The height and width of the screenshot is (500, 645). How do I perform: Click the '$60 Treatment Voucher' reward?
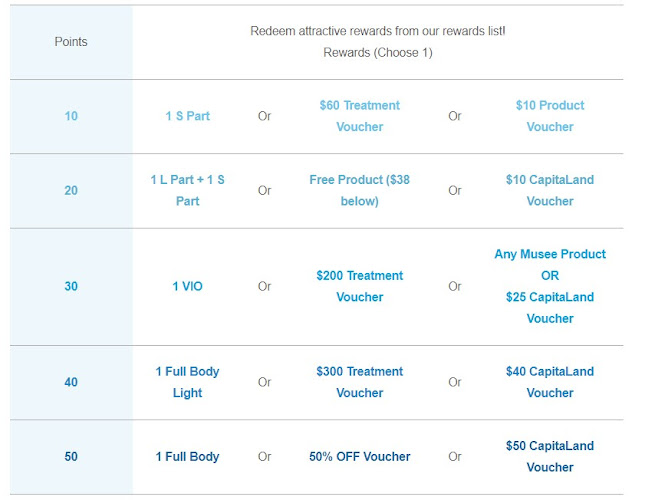[360, 116]
